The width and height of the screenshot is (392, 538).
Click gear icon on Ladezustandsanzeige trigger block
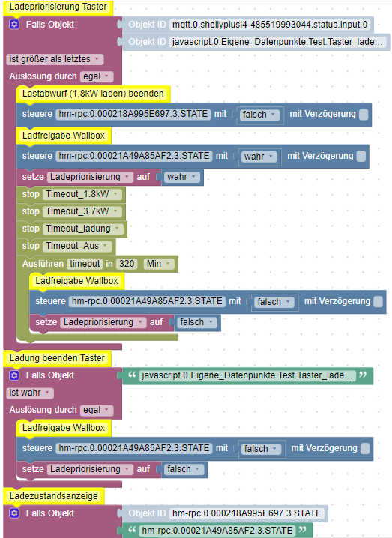[14, 513]
